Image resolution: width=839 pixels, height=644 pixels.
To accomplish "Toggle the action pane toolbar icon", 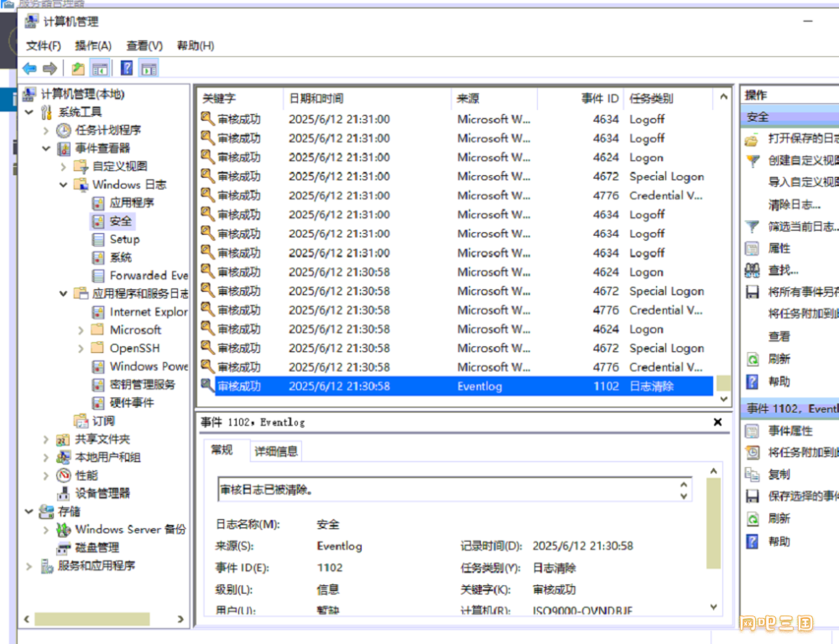I will pos(149,69).
